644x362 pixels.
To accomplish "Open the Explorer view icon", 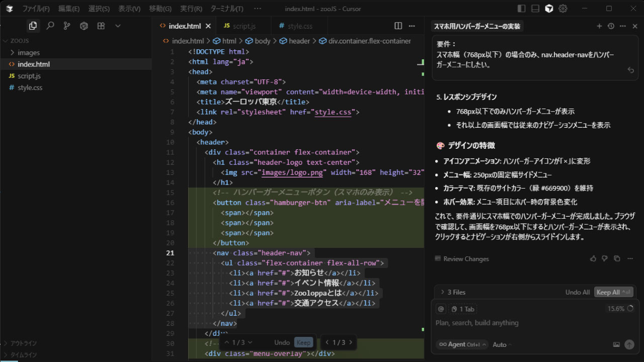I will [33, 26].
